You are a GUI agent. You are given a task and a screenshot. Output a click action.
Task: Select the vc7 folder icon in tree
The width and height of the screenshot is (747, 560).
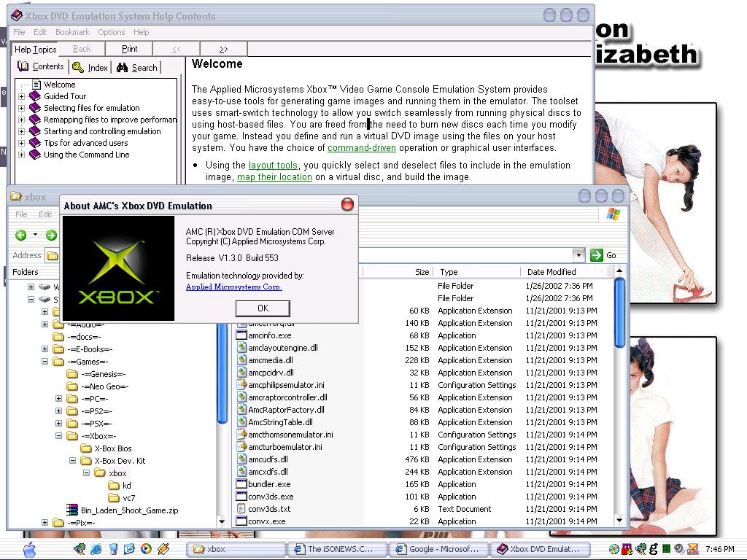pos(113,497)
